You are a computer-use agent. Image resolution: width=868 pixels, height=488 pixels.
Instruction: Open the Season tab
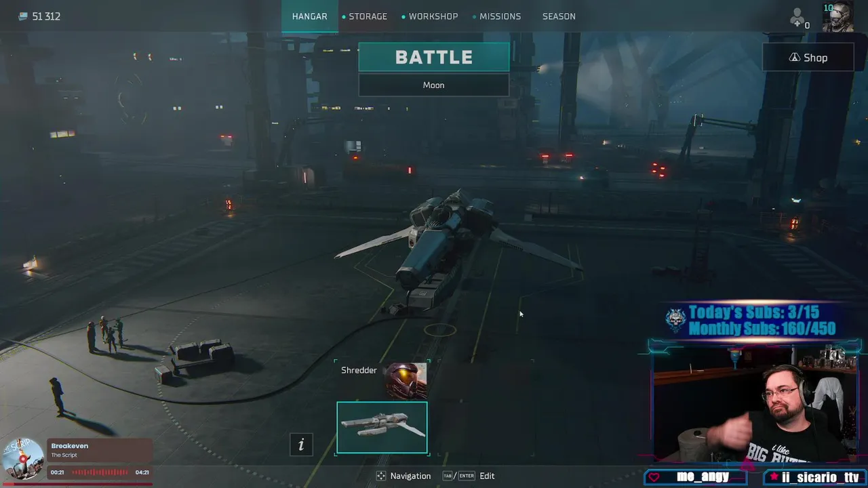(559, 16)
